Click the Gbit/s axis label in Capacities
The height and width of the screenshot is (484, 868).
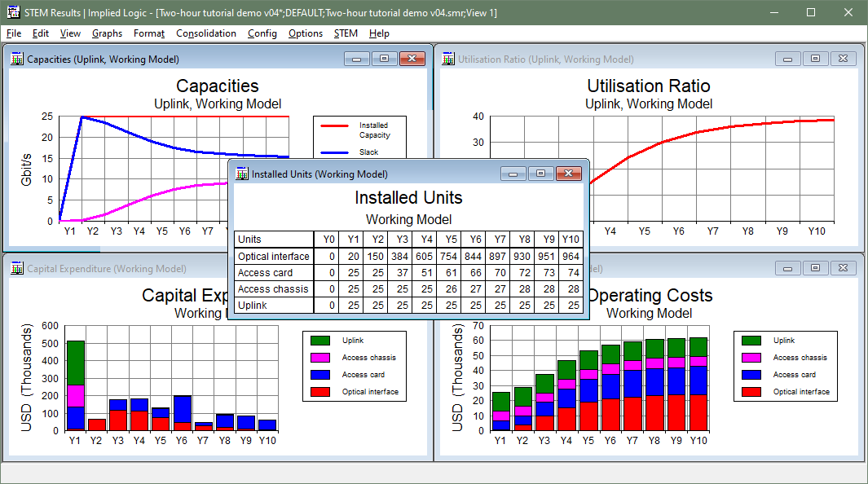pyautogui.click(x=26, y=169)
